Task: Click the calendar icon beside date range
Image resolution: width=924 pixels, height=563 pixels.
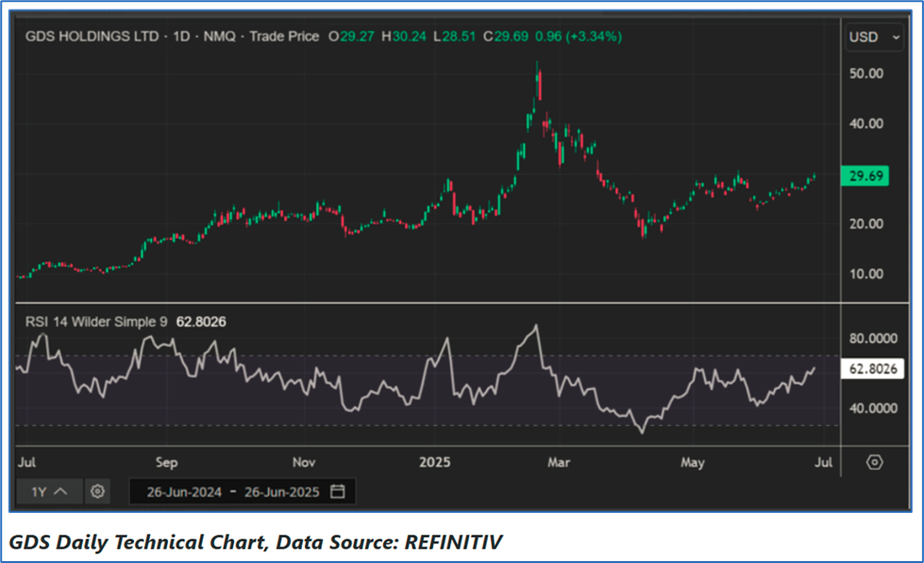Action: click(338, 492)
